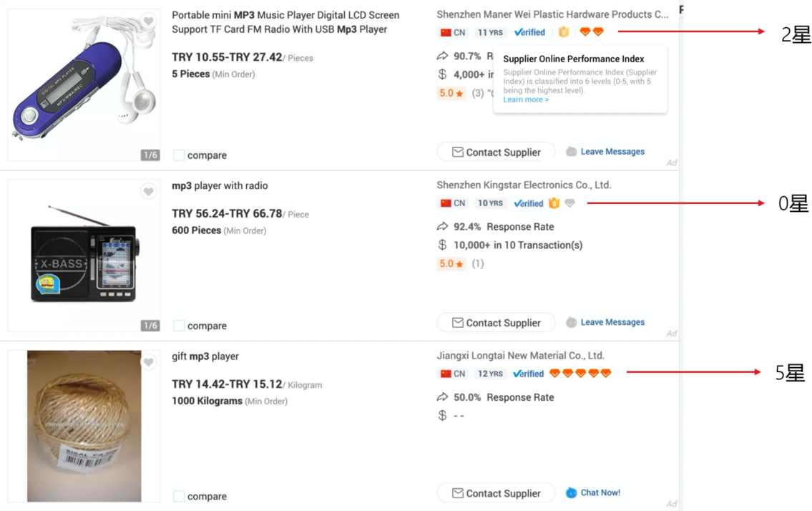This screenshot has width=812, height=511.
Task: Check compare box for gift mp3 player
Action: click(x=179, y=496)
